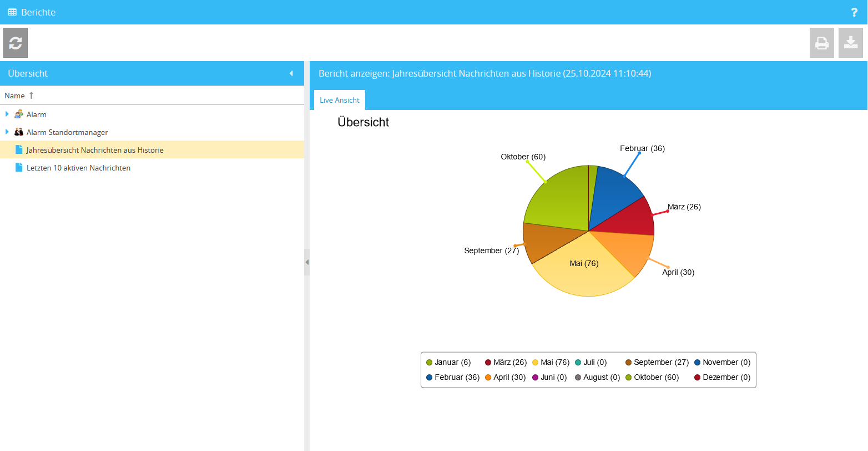Click the Name column sort arrow
The image size is (868, 451).
(32, 96)
